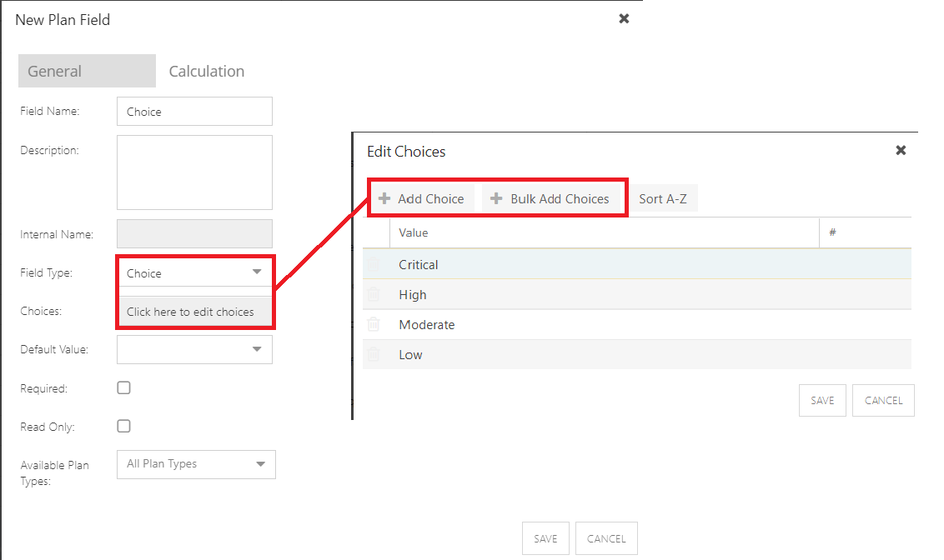
Task: Cancel the New Plan Field dialog
Action: pyautogui.click(x=606, y=538)
